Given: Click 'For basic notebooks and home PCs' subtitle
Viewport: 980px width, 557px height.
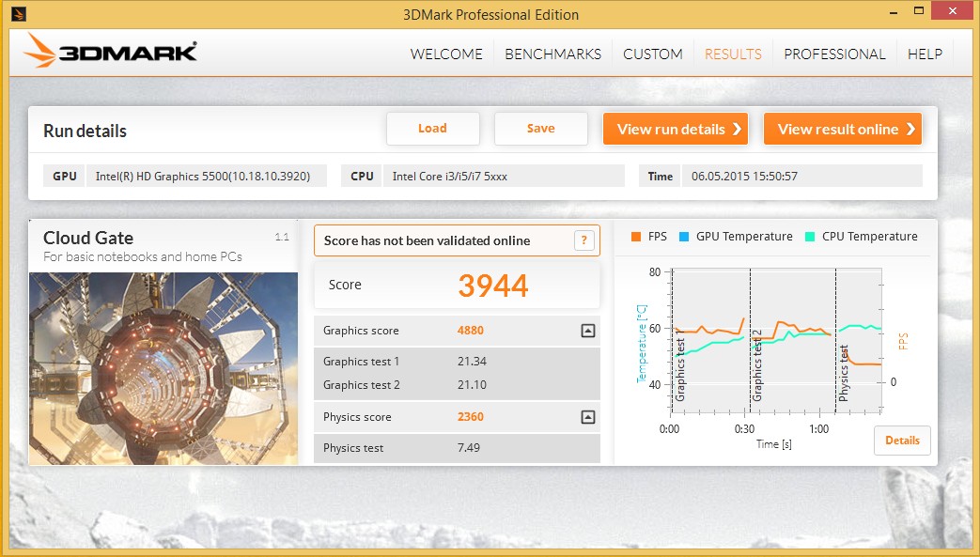Looking at the screenshot, I should (143, 257).
